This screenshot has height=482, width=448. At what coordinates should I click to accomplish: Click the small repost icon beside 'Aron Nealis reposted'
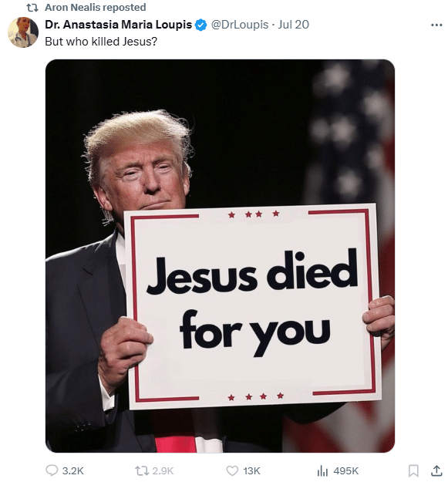[32, 8]
